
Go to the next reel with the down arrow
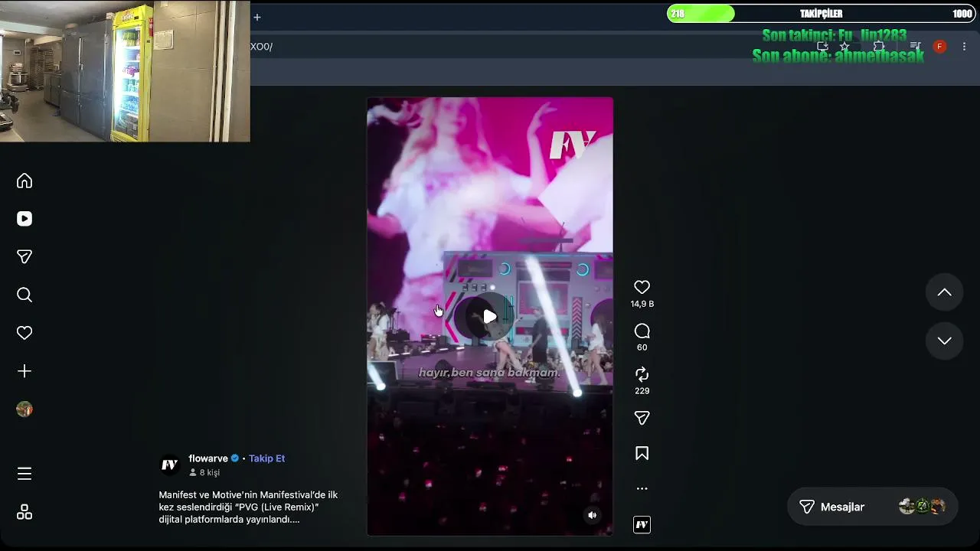pos(945,341)
